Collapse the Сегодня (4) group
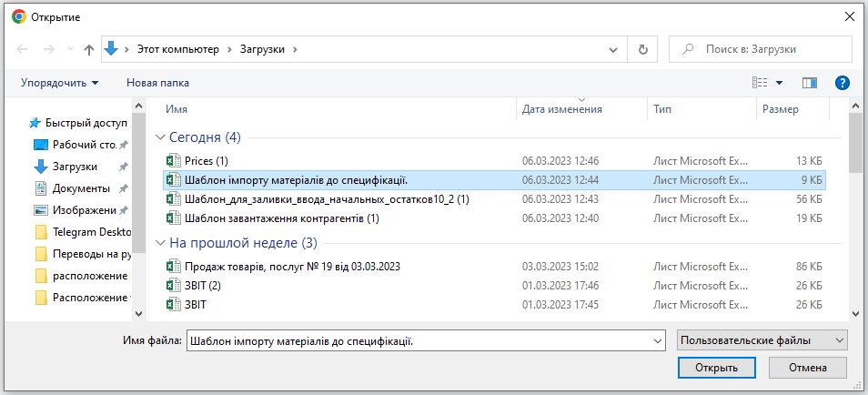The height and width of the screenshot is (395, 868). [x=160, y=137]
